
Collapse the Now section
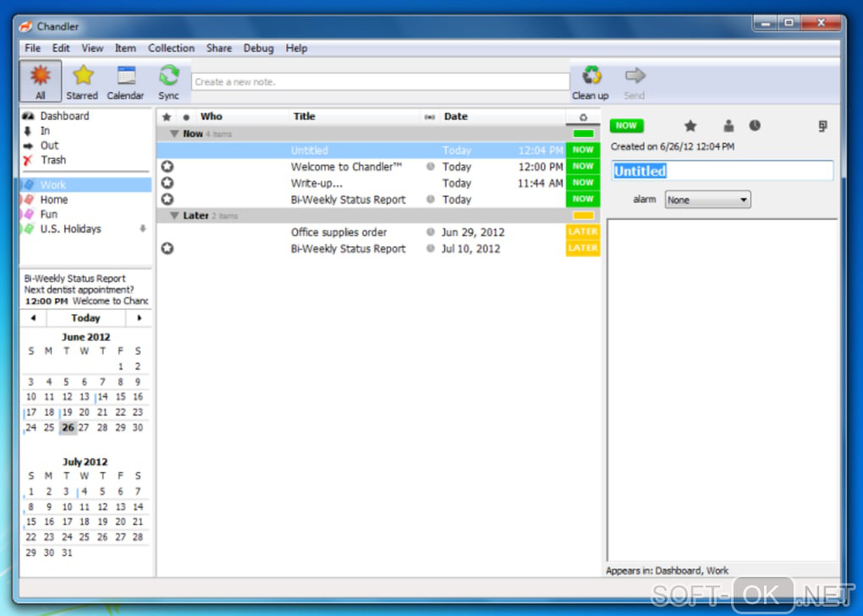[174, 134]
